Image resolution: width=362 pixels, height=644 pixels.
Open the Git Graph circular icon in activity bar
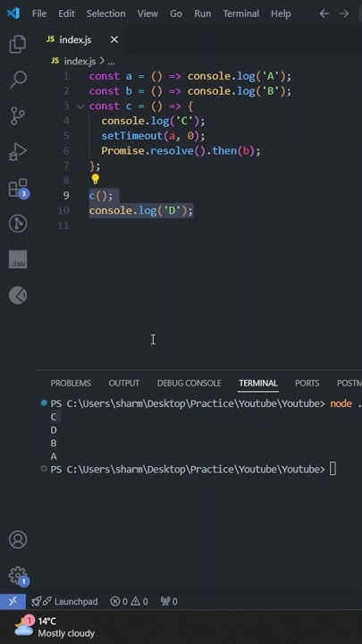point(18,224)
